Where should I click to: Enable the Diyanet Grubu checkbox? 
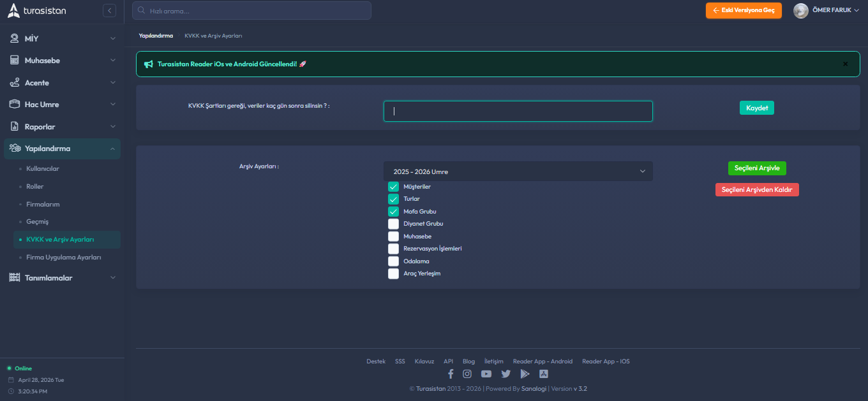pyautogui.click(x=393, y=224)
